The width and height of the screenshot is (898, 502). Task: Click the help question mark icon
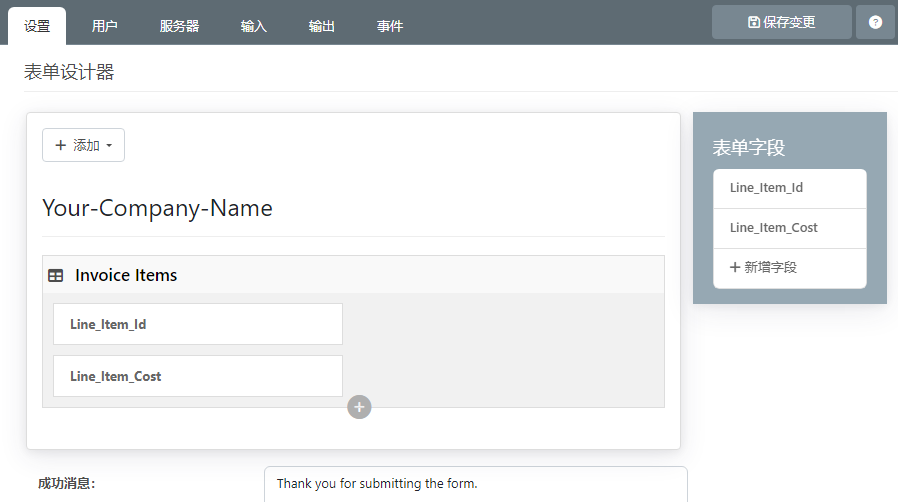[x=875, y=22]
